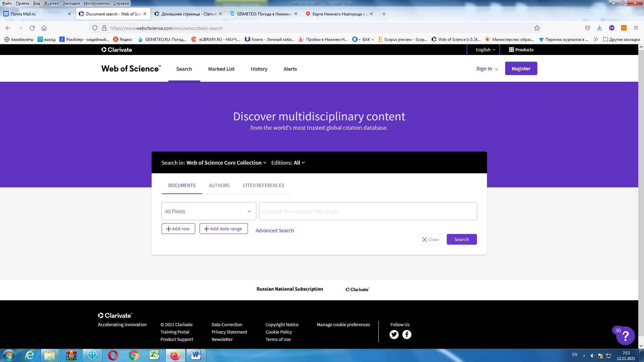
Task: Open the All Fields selector
Action: tap(209, 211)
